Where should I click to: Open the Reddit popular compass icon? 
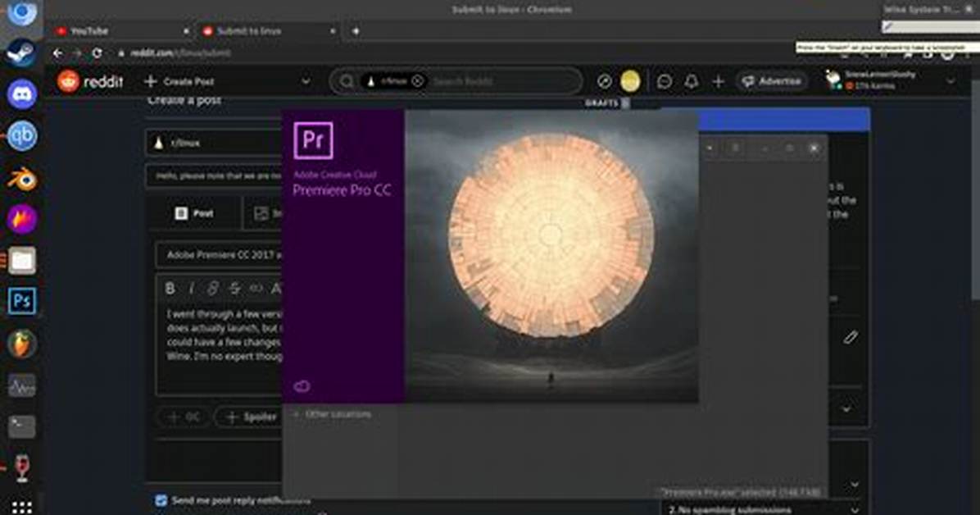tap(604, 81)
